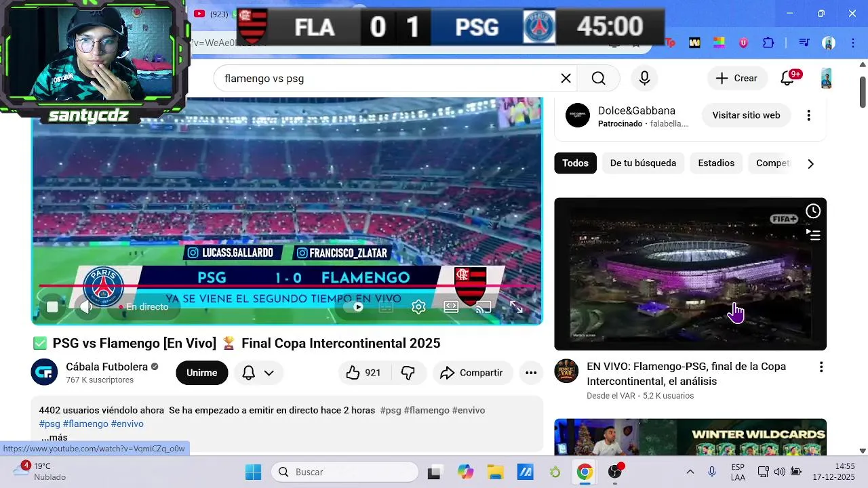Show more filter chips with the arrow
868x488 pixels.
[810, 163]
